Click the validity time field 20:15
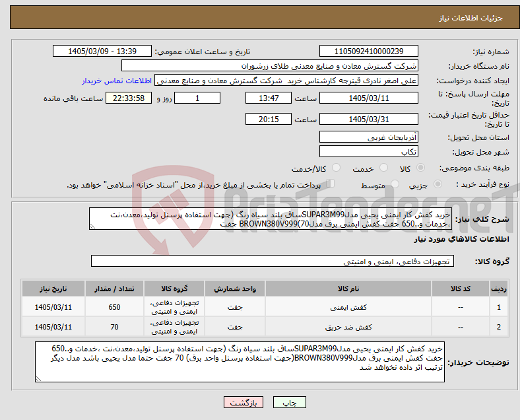The image size is (520, 420). point(269,119)
